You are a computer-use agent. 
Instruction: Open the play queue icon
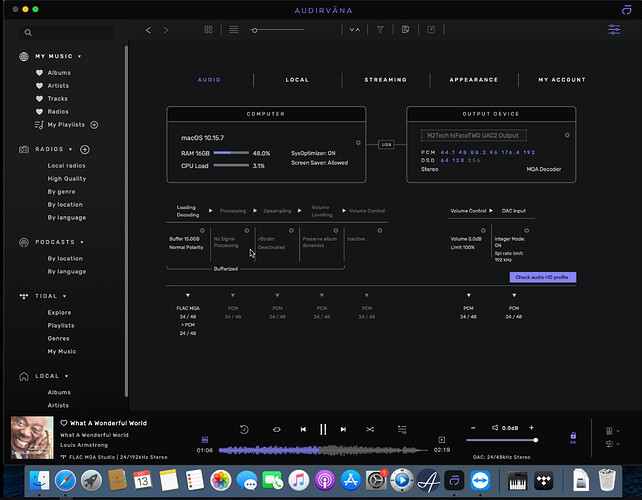pos(402,429)
